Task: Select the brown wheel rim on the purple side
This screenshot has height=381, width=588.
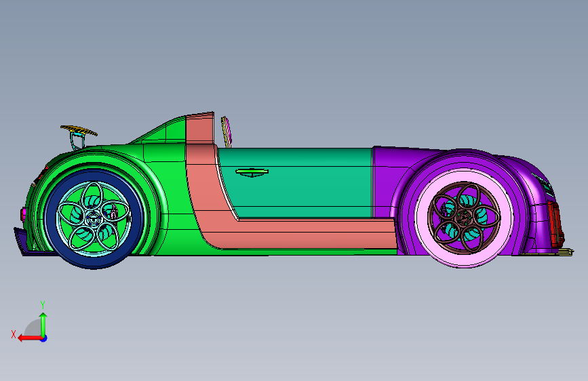Action: point(464,218)
